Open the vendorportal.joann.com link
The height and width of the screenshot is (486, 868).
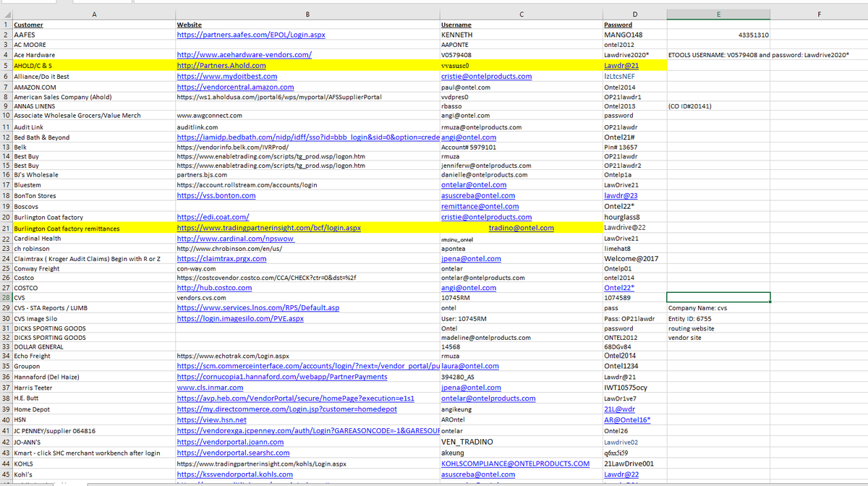pyautogui.click(x=230, y=442)
